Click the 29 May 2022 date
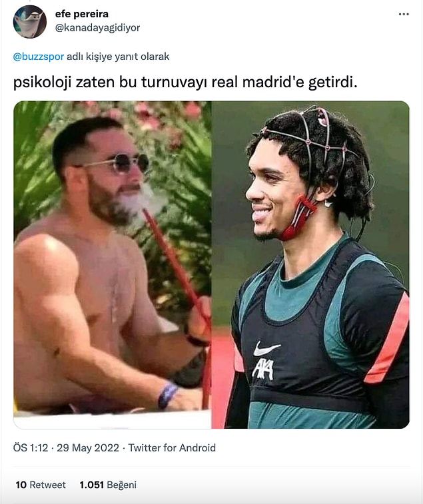This screenshot has height=504, width=423. (88, 448)
